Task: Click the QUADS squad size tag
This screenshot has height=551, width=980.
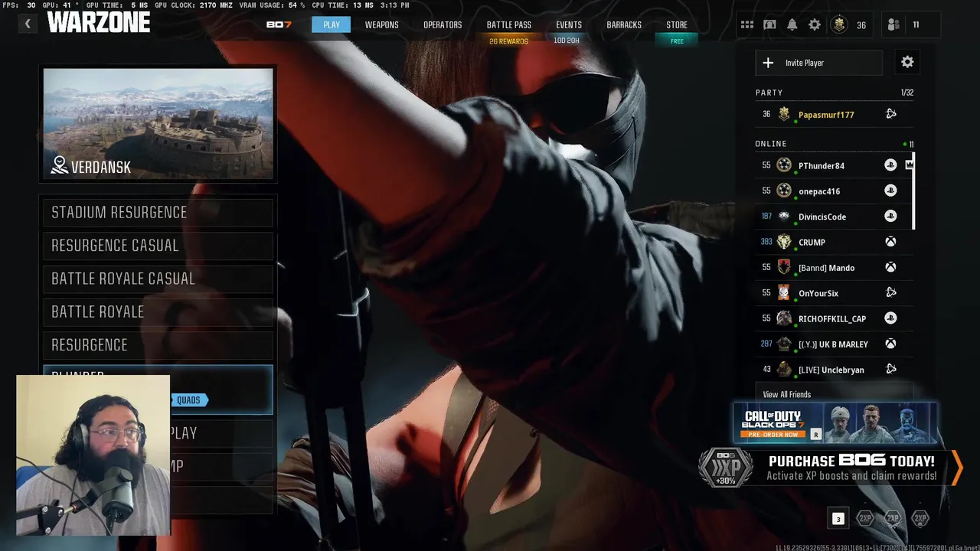Action: click(189, 400)
